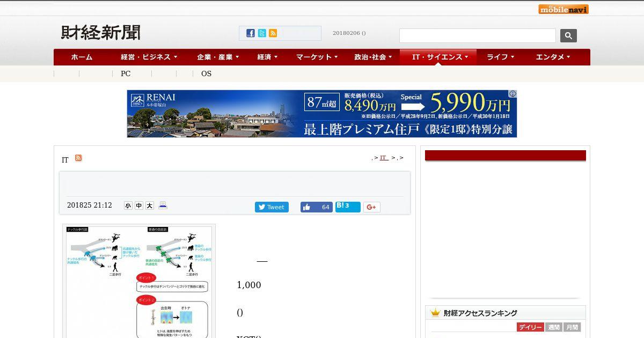Share article on Google Plus

[x=372, y=207]
